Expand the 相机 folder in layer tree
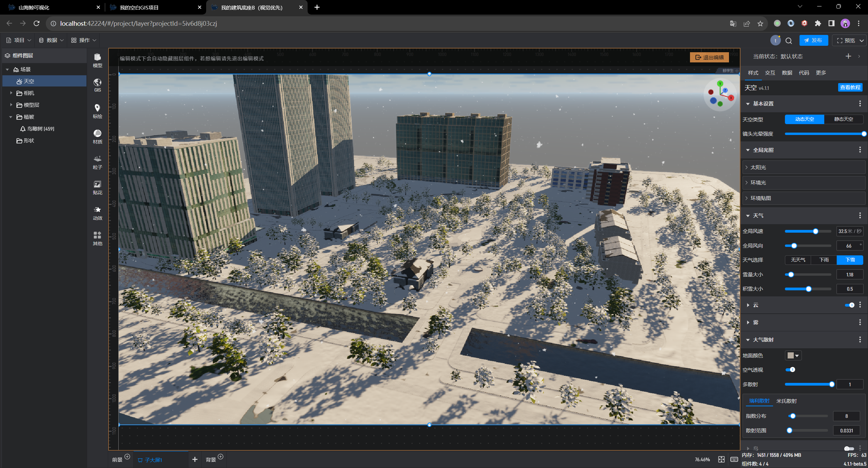The image size is (868, 468). pos(11,93)
